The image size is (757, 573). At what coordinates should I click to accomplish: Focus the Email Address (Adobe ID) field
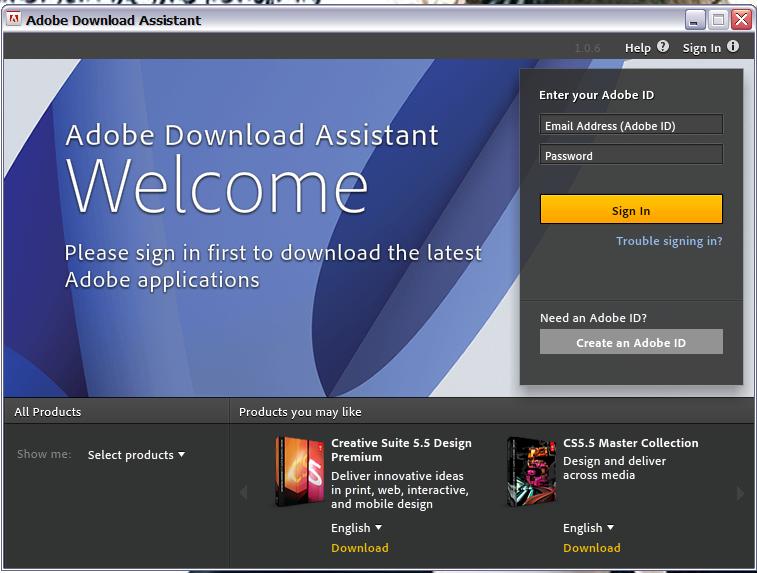pos(631,126)
